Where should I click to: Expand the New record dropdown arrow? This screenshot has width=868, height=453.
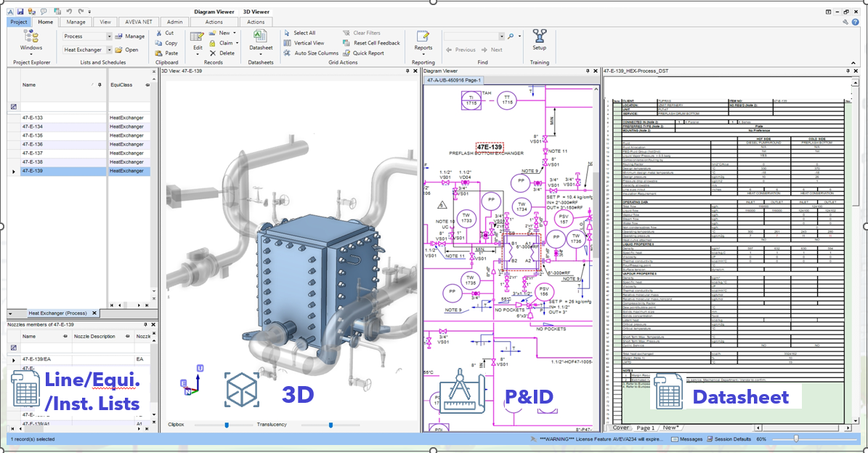236,33
